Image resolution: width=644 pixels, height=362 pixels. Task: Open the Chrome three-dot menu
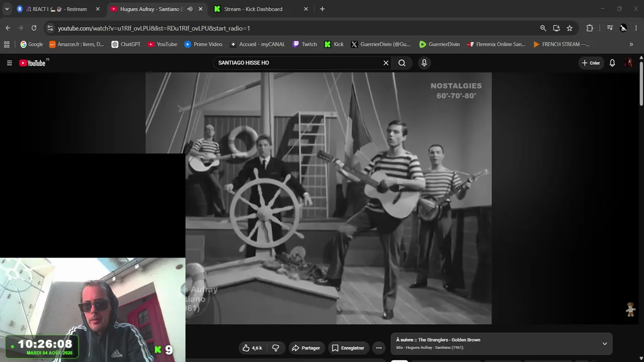636,28
